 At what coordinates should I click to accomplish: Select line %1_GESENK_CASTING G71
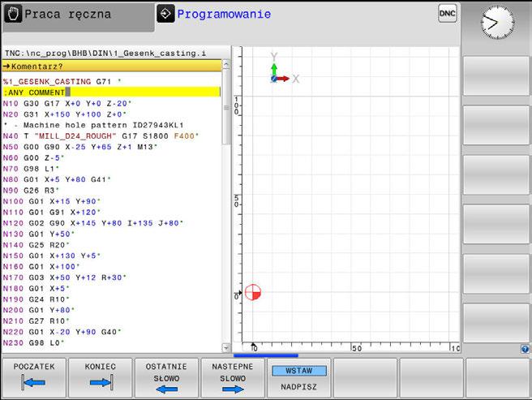tap(62, 81)
